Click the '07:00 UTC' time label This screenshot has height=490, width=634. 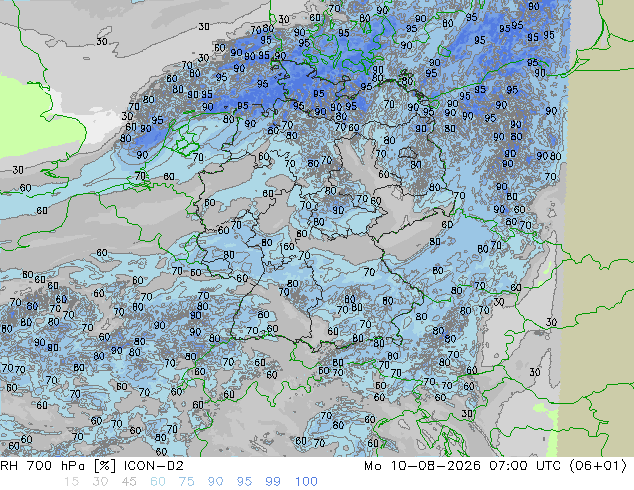click(525, 466)
